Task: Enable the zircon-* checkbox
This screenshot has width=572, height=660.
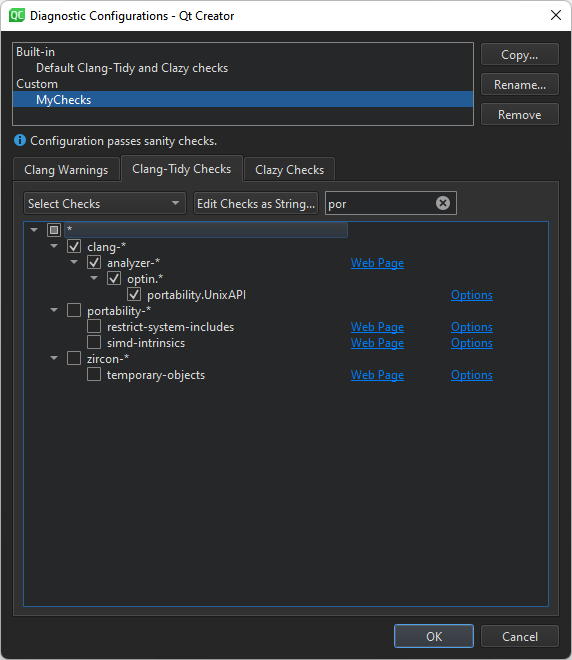Action: coord(74,359)
